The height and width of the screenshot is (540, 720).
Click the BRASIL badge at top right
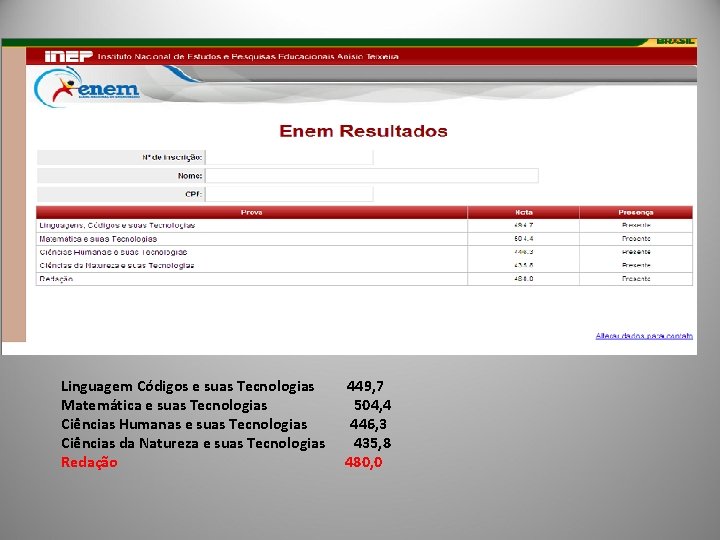(x=675, y=41)
